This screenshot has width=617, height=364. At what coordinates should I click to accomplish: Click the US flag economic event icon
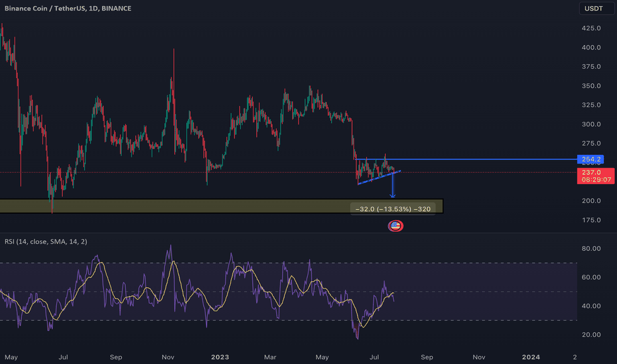pos(395,226)
